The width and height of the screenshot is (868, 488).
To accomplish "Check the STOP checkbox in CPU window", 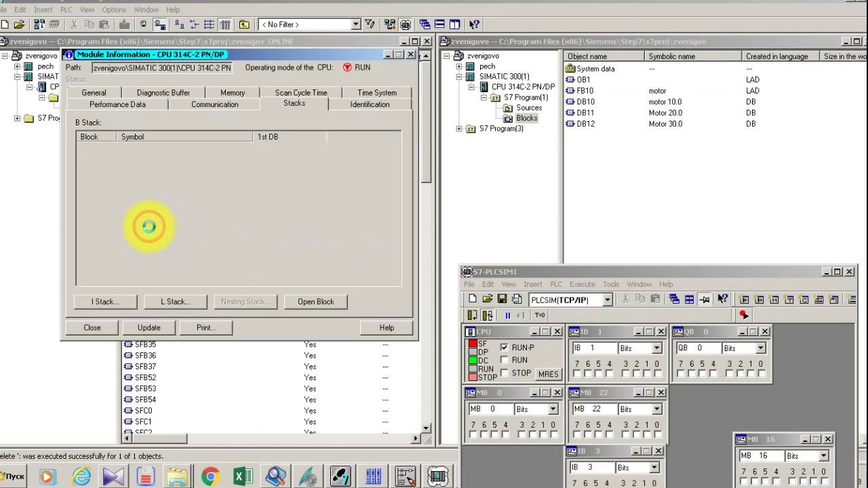I will [504, 373].
